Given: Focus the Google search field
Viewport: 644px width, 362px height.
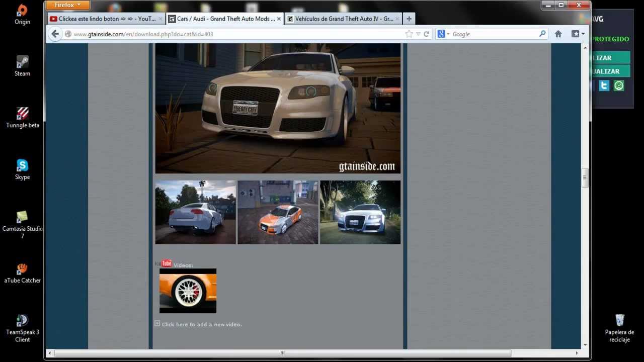Looking at the screenshot, I should (495, 34).
